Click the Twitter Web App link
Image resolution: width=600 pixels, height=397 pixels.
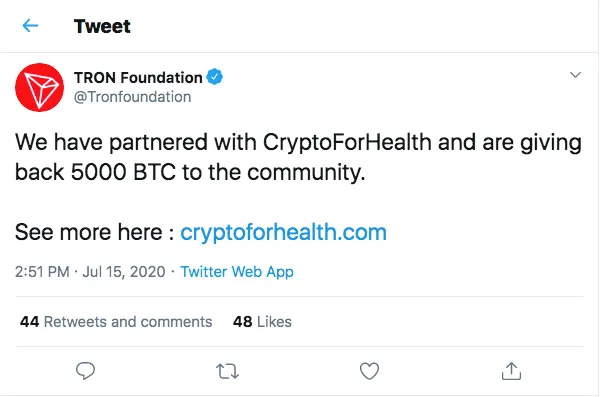pos(237,272)
